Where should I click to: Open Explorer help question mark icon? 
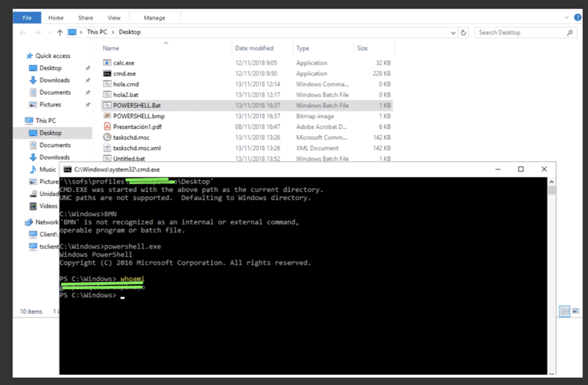coord(578,17)
